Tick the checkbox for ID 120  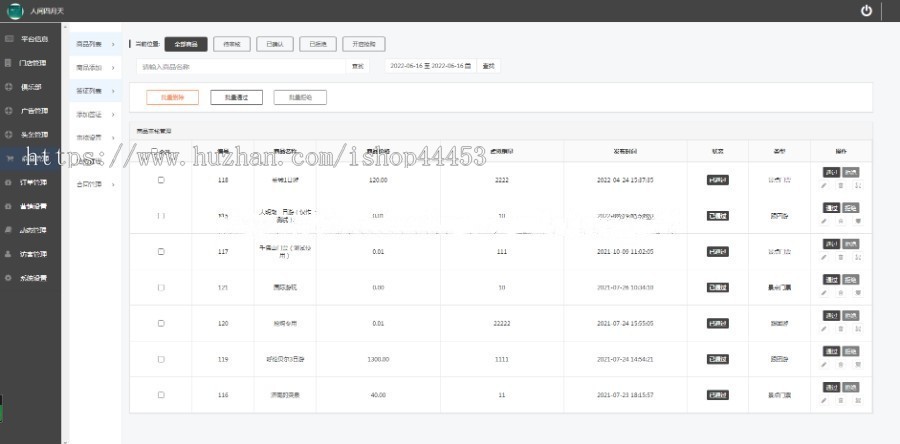tap(161, 323)
